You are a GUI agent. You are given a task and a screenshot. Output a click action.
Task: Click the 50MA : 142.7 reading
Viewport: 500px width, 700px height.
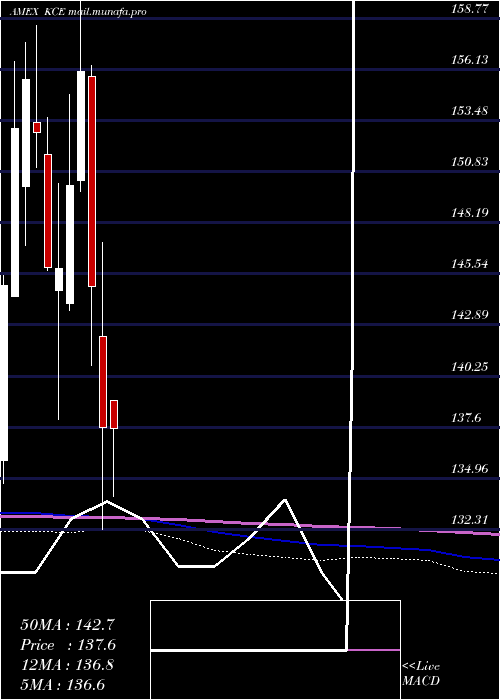pos(65,625)
